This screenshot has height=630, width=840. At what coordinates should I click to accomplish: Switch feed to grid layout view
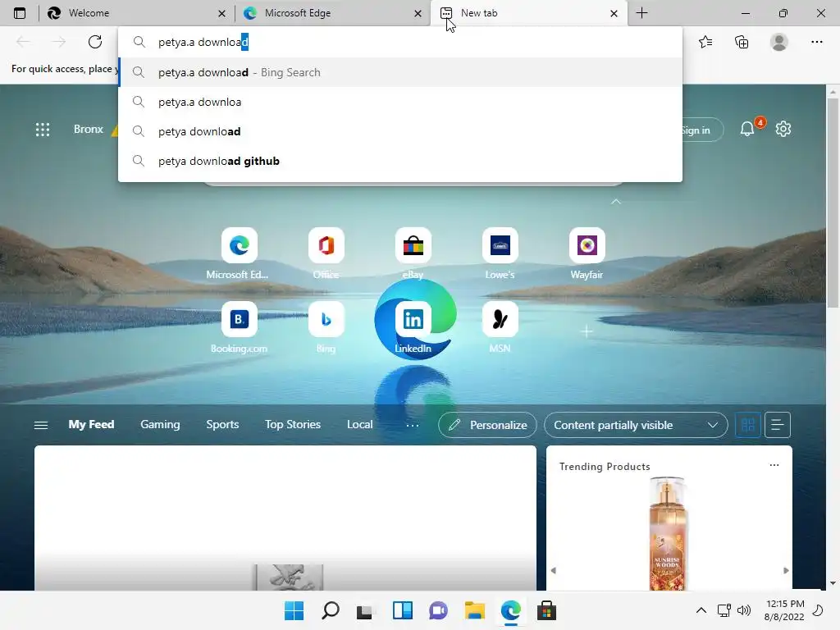tap(748, 425)
